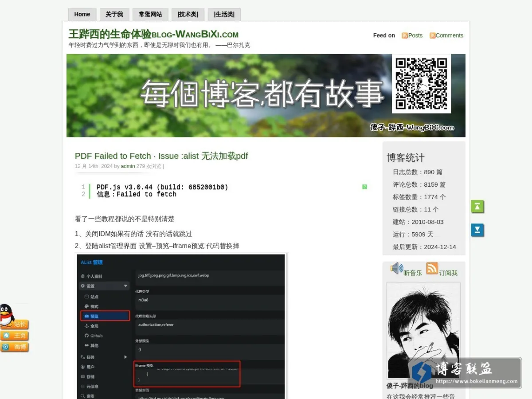
Task: Click the step 1 text about 关闭IDM
Action: (x=133, y=234)
